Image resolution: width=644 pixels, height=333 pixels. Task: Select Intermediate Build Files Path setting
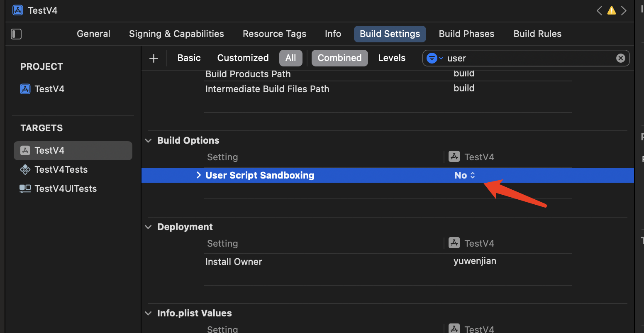point(267,89)
